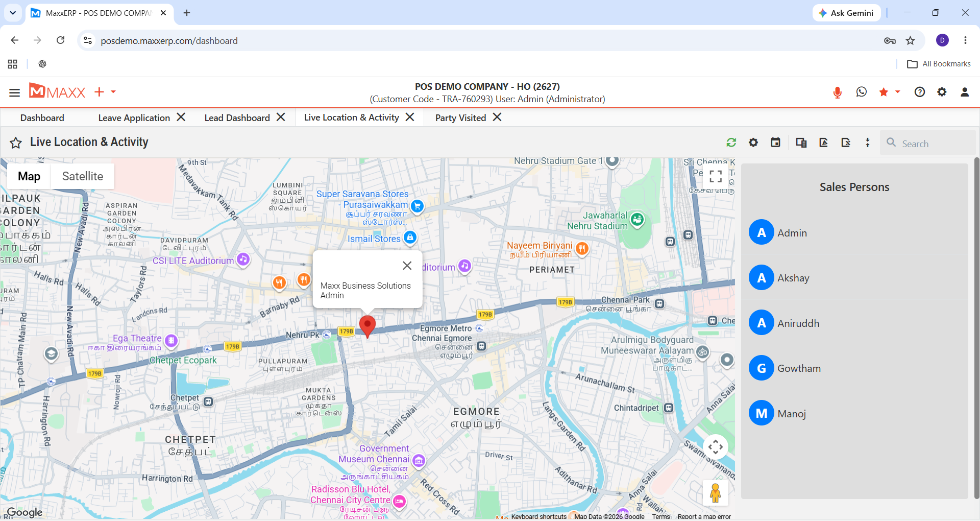Open All Bookmarks folder

tap(939, 64)
